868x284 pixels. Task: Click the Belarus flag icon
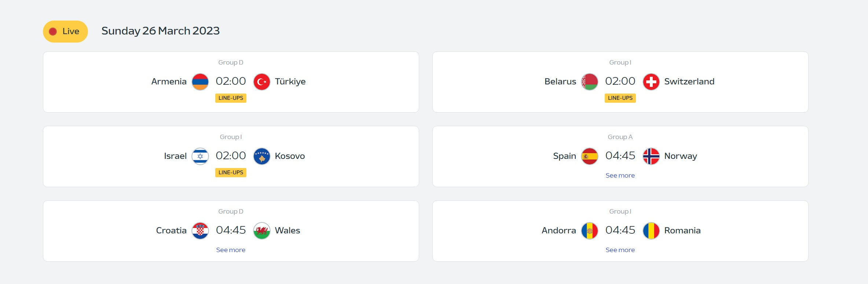[x=590, y=82]
